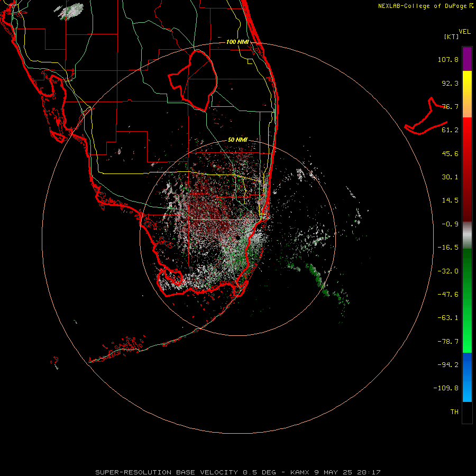This screenshot has height=476, width=476.
Task: Select the -78.7 legend value
Action: 448,342
